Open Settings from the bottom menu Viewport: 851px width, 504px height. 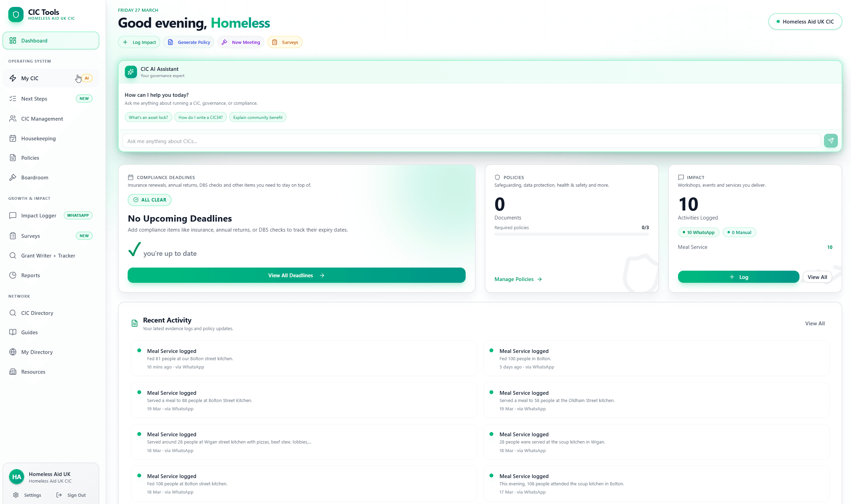(x=28, y=495)
